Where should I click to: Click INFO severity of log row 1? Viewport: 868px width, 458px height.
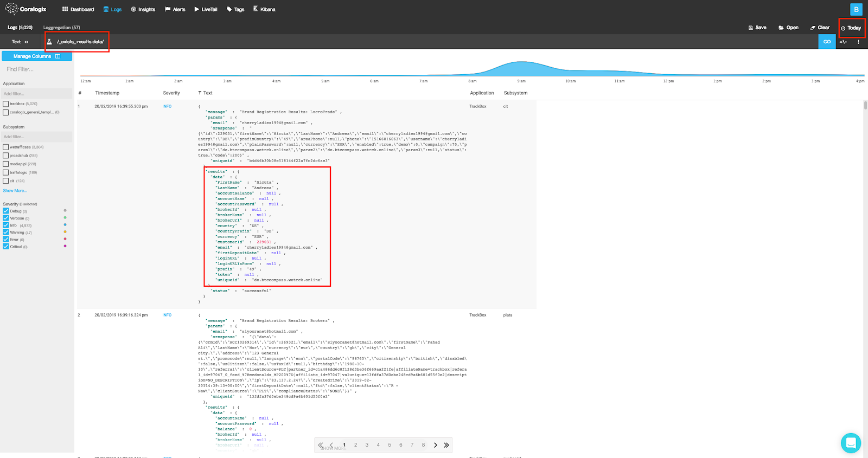167,107
